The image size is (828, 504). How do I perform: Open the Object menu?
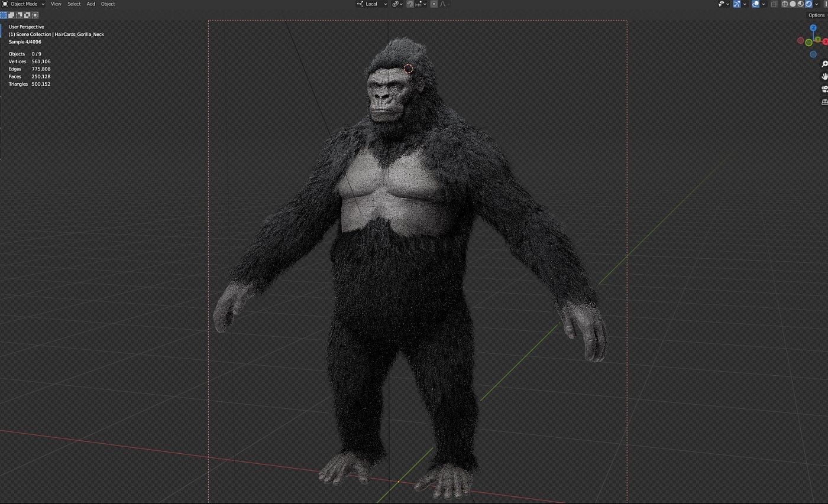108,4
